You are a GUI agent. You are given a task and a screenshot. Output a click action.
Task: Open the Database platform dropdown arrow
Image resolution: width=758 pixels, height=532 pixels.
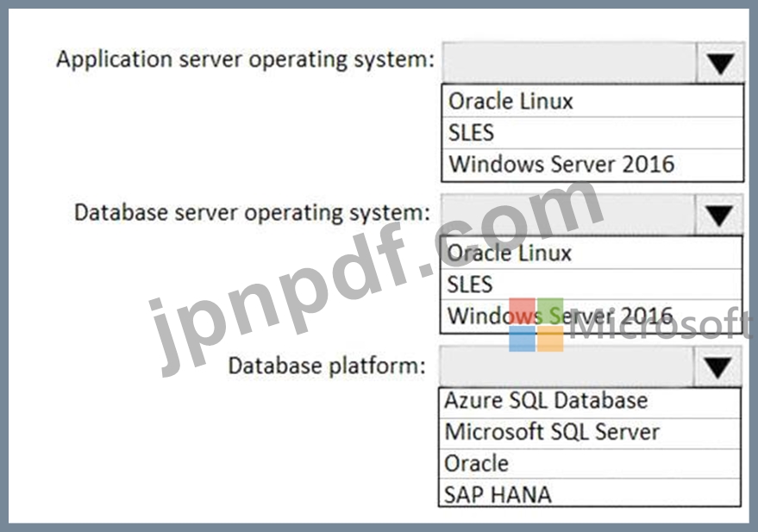click(x=717, y=367)
